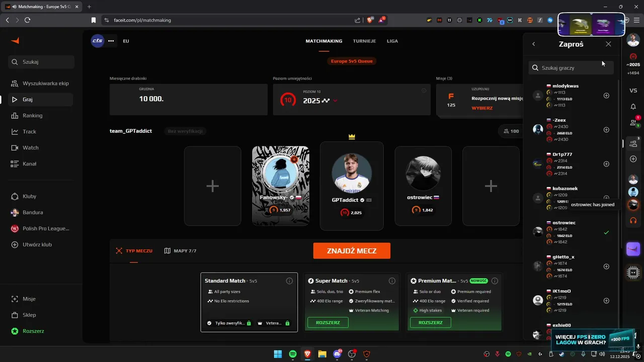644x362 pixels.
Task: Select ROZSZERZ under Super Match
Action: pos(328,322)
